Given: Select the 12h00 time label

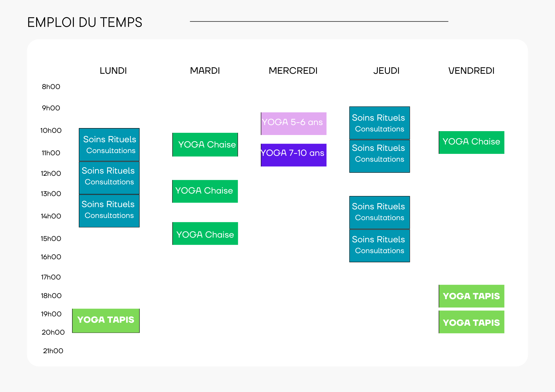Looking at the screenshot, I should [51, 174].
